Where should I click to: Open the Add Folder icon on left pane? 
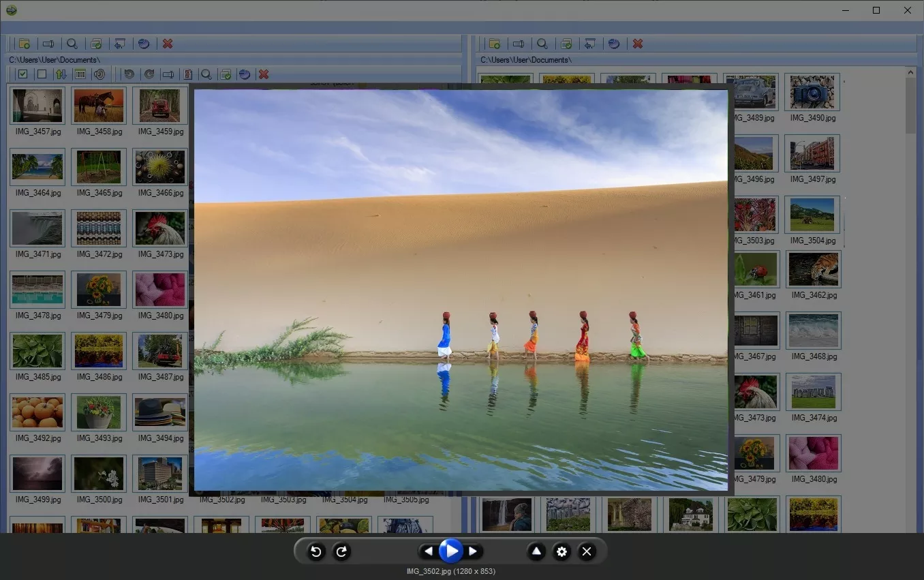pos(24,43)
